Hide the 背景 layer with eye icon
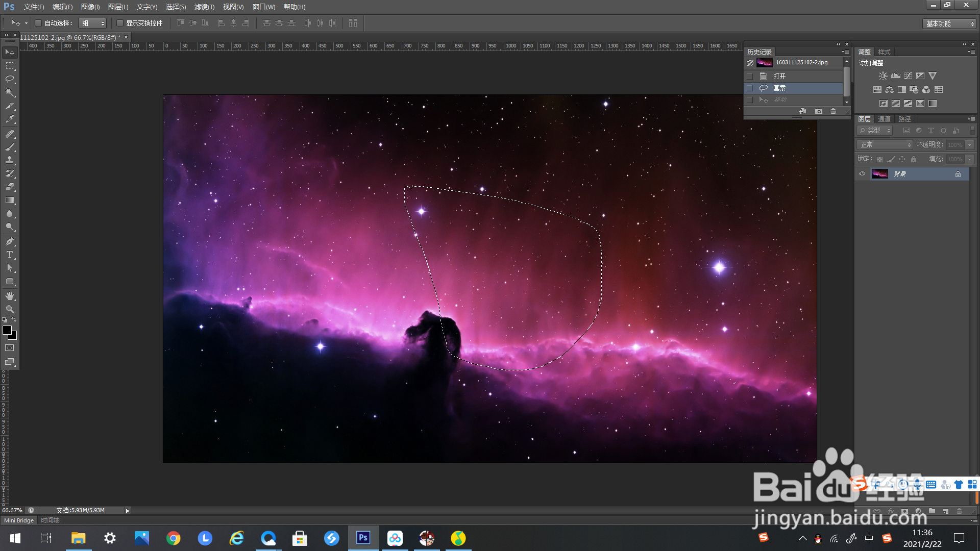 [x=862, y=174]
